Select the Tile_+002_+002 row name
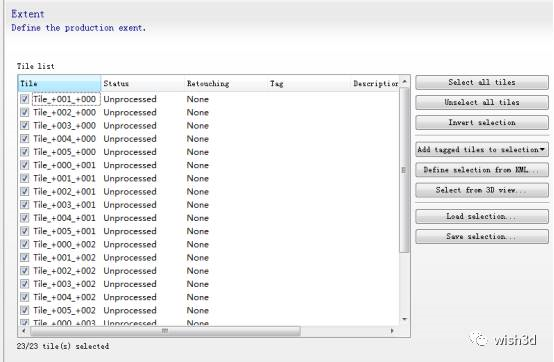This screenshot has width=554, height=362. click(65, 271)
